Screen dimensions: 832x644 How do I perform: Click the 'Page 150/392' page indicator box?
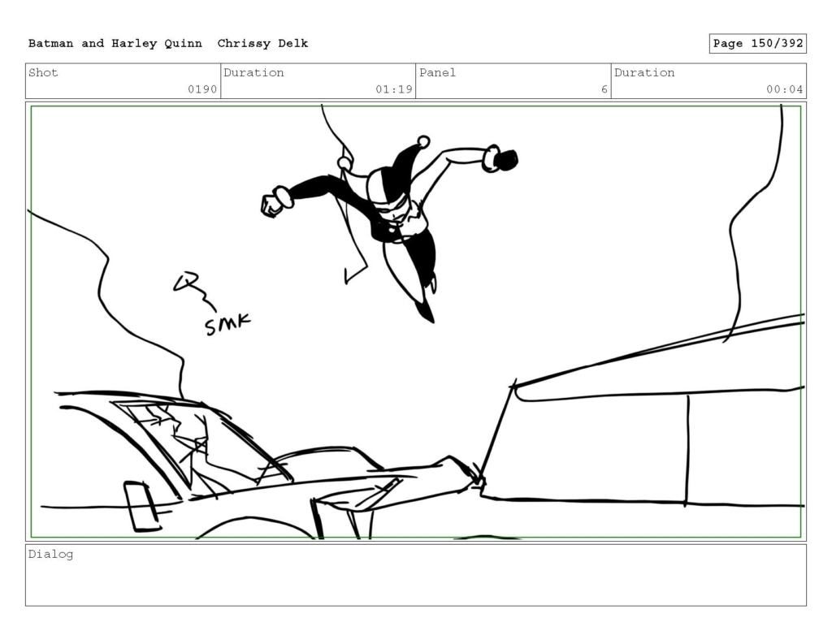758,44
